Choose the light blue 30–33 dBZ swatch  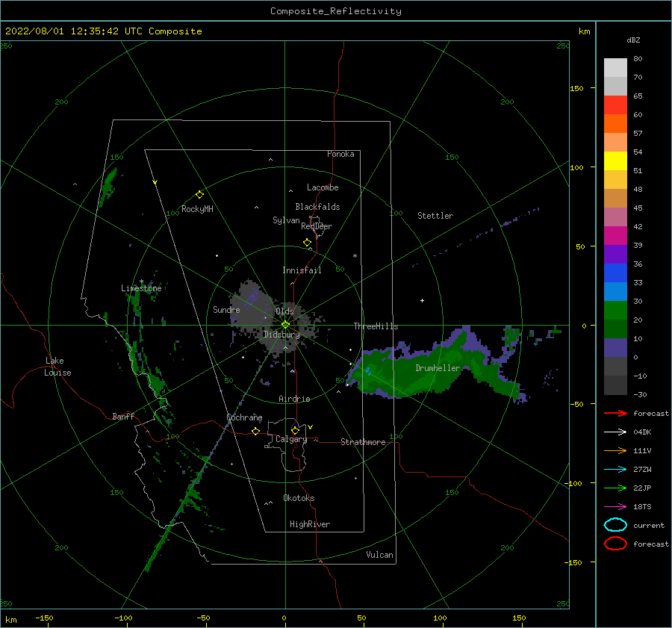(x=615, y=292)
